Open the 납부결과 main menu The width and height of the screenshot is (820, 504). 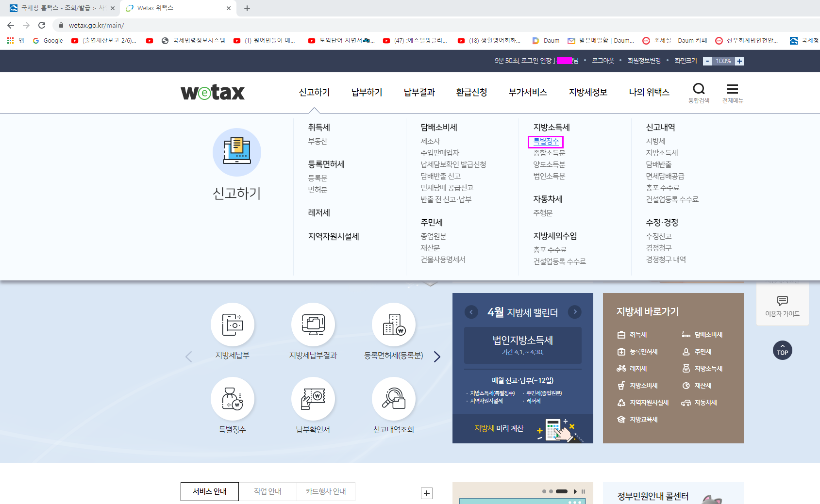pos(419,92)
